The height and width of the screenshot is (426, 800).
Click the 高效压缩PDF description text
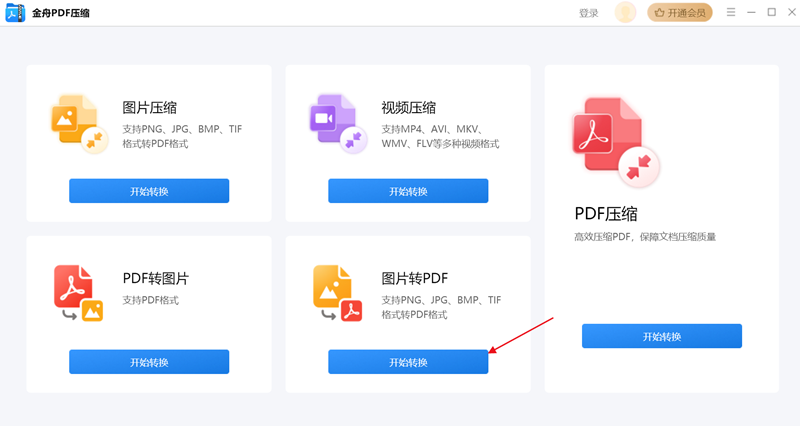point(645,237)
